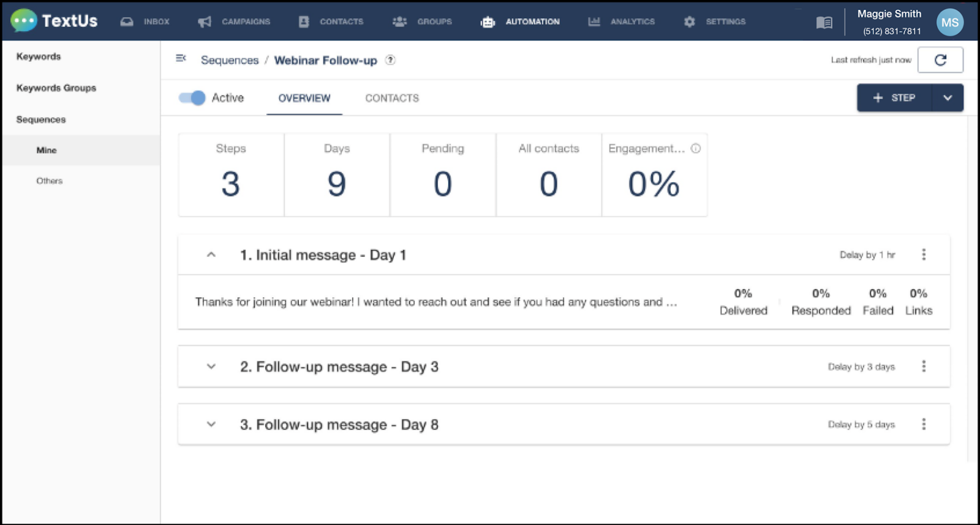Click the (512) 831-7811 phone number
The width and height of the screenshot is (980, 525).
point(892,31)
